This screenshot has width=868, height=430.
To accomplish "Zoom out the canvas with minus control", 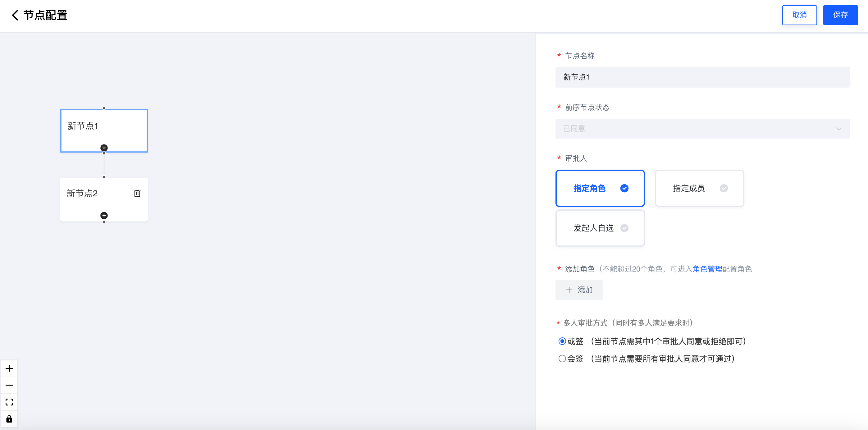I will tap(9, 385).
